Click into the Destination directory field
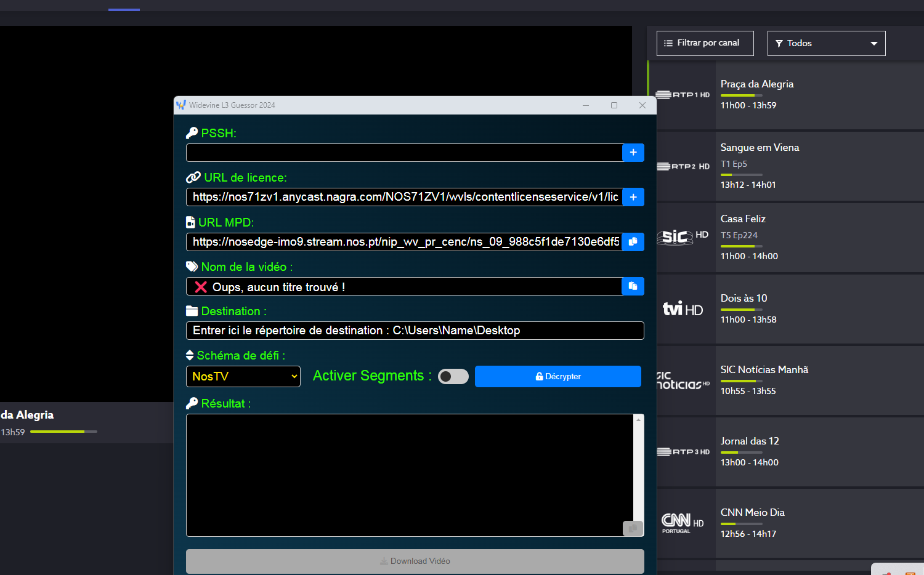924x575 pixels. [x=415, y=331]
